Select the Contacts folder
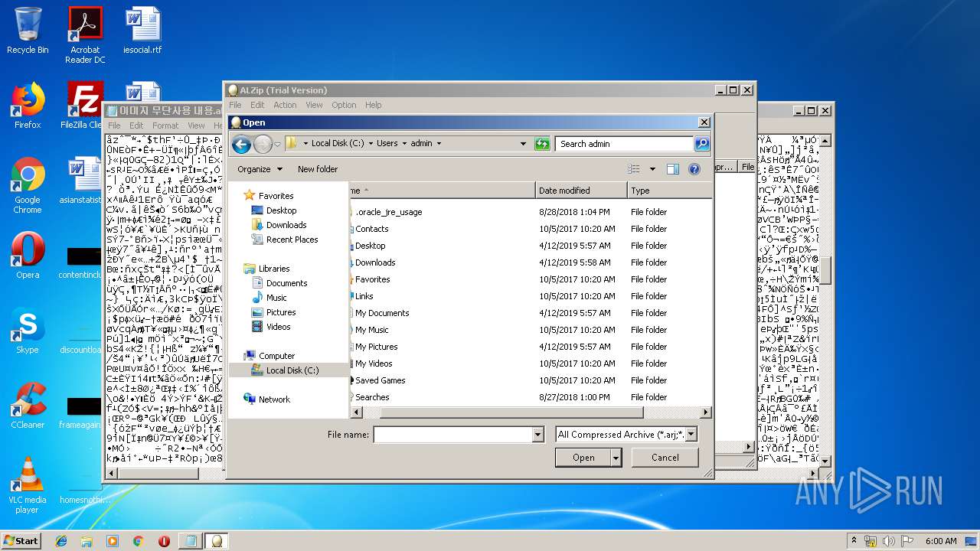Viewport: 980px width, 551px height. pos(371,229)
